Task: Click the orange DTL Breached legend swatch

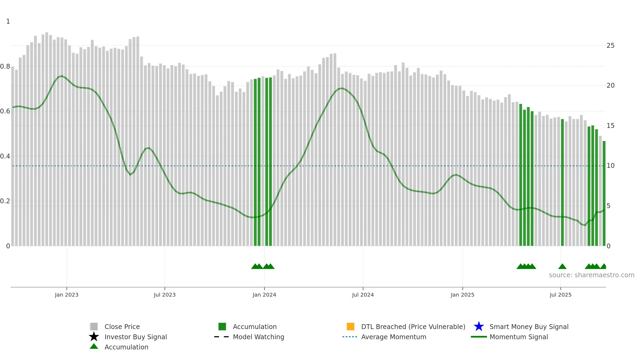Action: coord(350,326)
